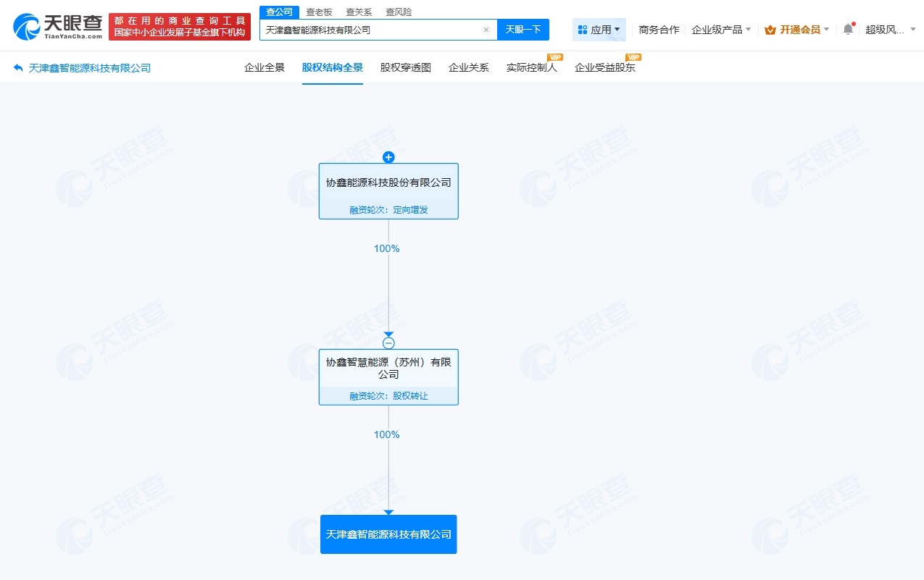Viewport: 924px width, 580px height.
Task: Expand 协鑫能源科技股份有限公司 with the plus toggle
Action: click(388, 157)
